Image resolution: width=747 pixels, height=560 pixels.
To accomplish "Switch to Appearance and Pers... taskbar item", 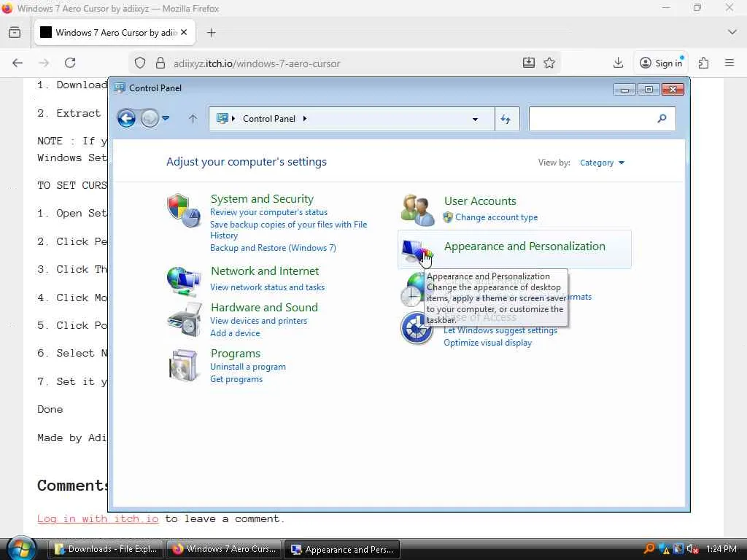I will click(x=342, y=549).
